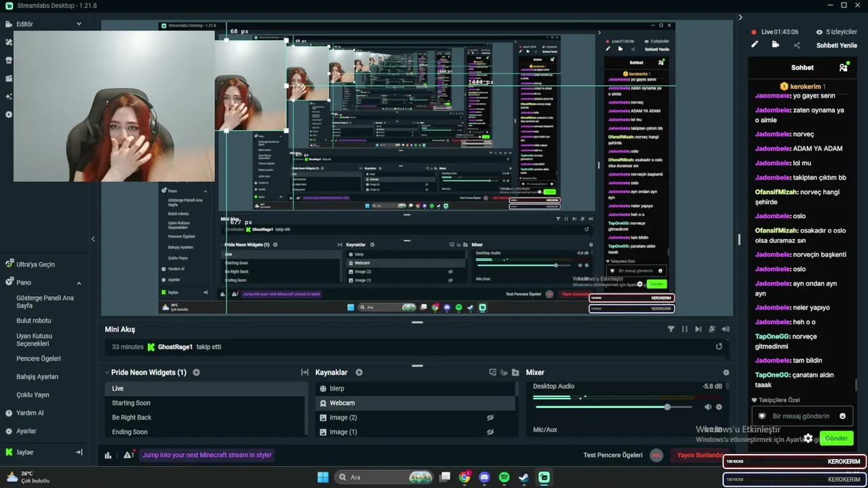Collapse the Pano menu section
868x488 pixels.
(79, 283)
